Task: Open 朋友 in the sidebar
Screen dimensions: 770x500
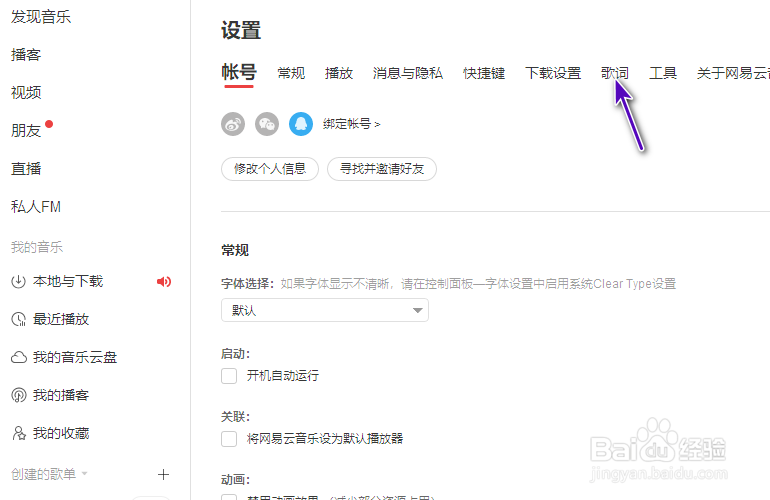Action: pyautogui.click(x=26, y=131)
